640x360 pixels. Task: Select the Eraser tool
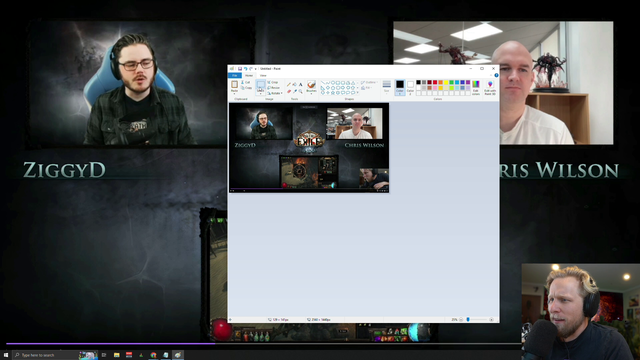289,91
